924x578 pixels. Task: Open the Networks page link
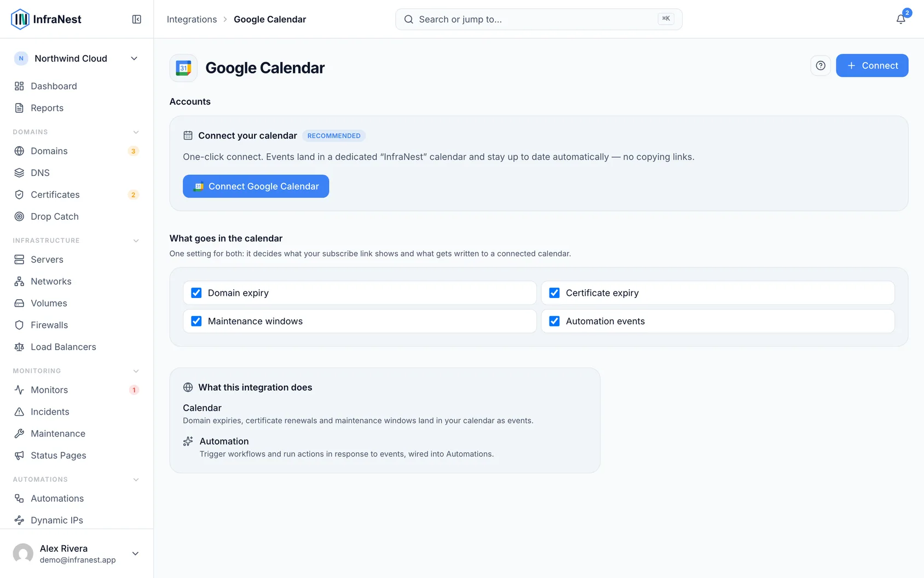(x=77, y=281)
